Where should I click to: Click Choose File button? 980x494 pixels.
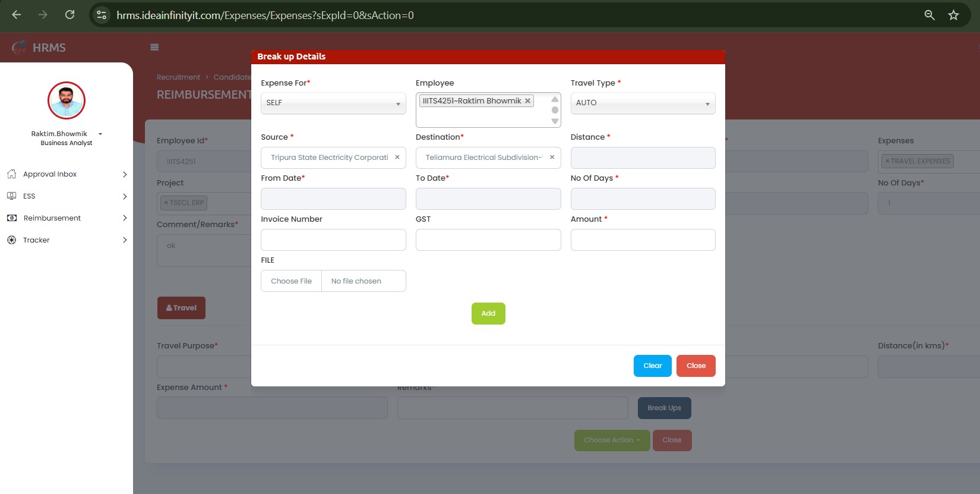tap(291, 281)
